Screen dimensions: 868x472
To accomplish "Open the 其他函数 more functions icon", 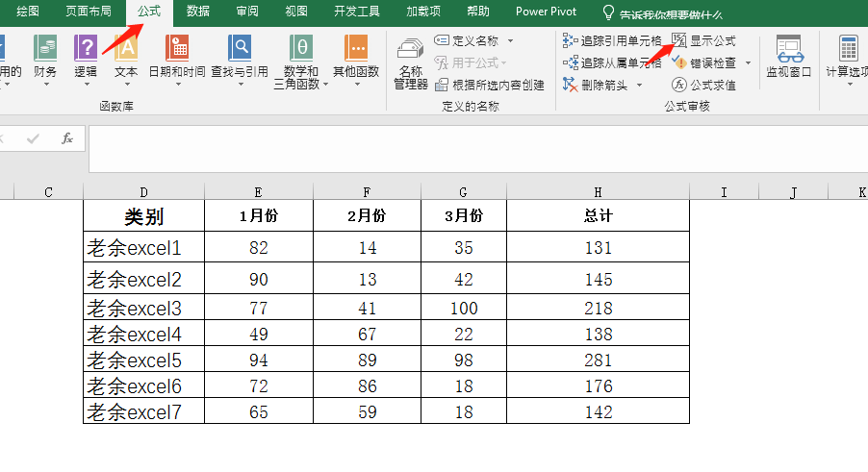I will tap(356, 49).
